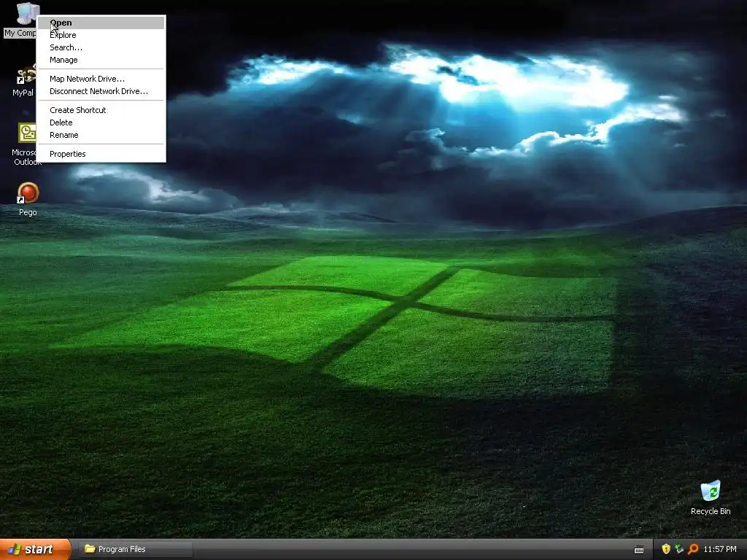Click the on-screen keyboard taskbar icon
Viewport: 747px width, 560px height.
639,550
